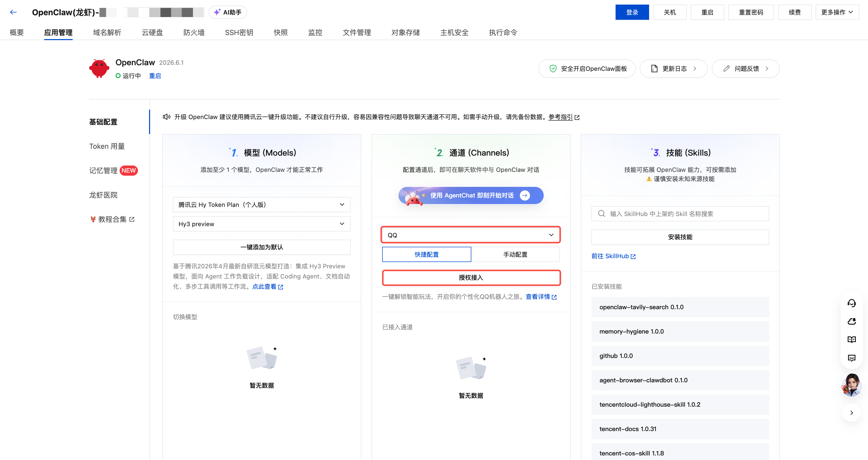Image resolution: width=868 pixels, height=460 pixels.
Task: Select the tencent-docs 1.0.31 skill
Action: [x=680, y=429]
